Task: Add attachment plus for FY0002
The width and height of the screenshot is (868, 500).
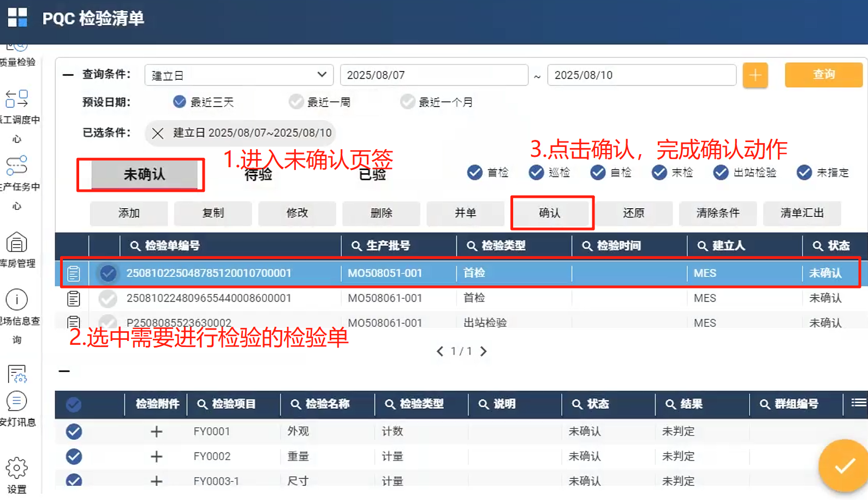Action: [x=157, y=456]
